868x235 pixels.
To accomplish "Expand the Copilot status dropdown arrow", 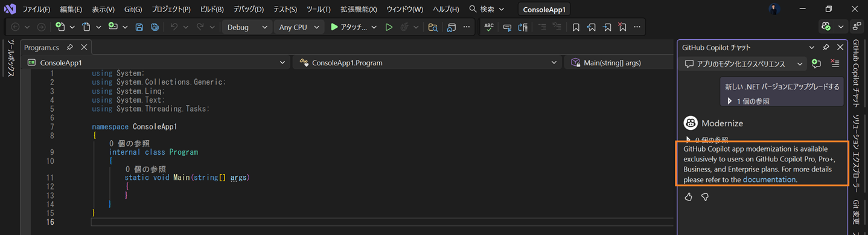I will [841, 27].
